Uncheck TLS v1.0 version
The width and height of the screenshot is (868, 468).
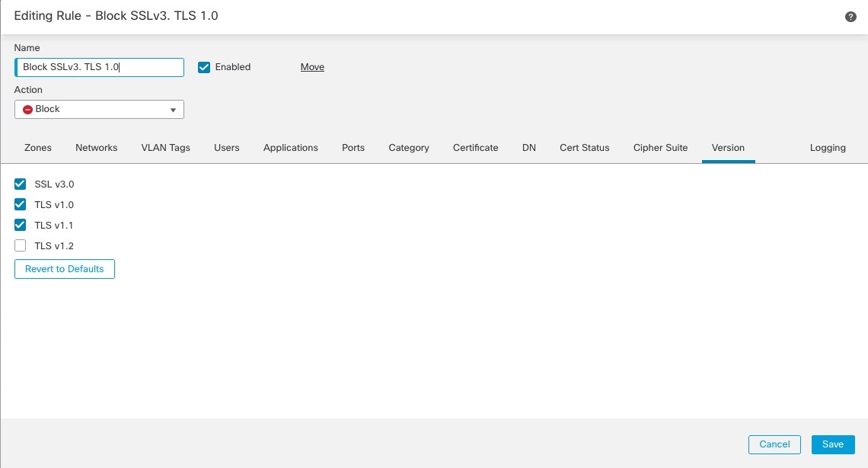[x=20, y=204]
